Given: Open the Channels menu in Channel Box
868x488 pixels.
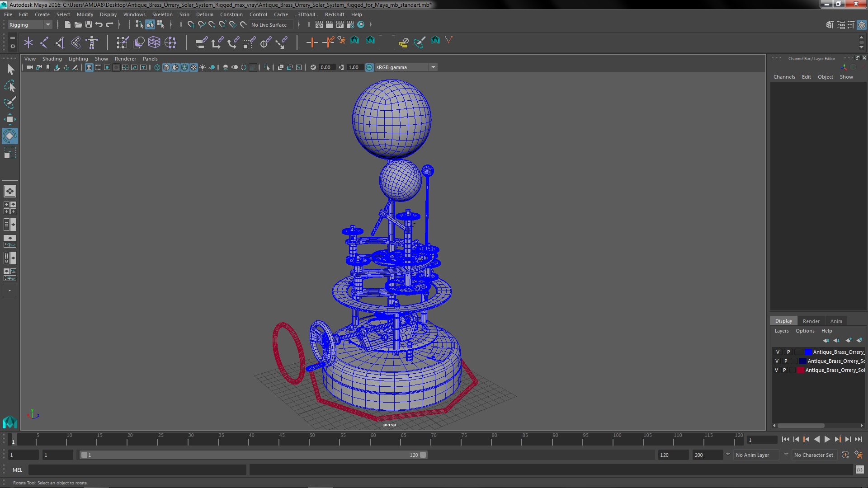Looking at the screenshot, I should click(784, 77).
